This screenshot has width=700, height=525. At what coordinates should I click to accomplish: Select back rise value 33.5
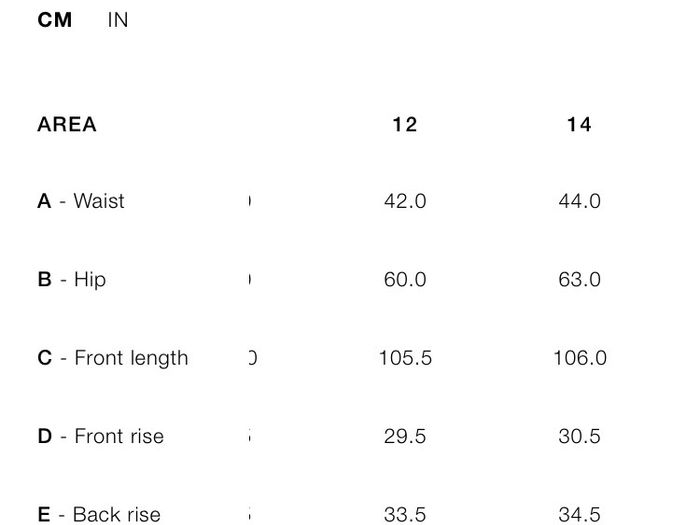tap(405, 515)
